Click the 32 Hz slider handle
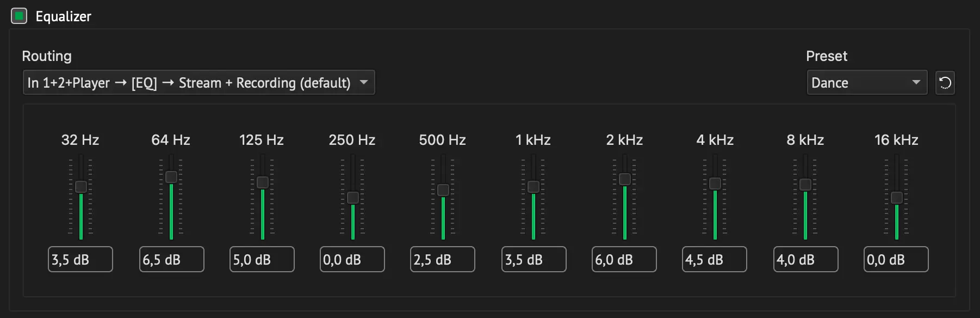This screenshot has height=318, width=980. pyautogui.click(x=81, y=187)
